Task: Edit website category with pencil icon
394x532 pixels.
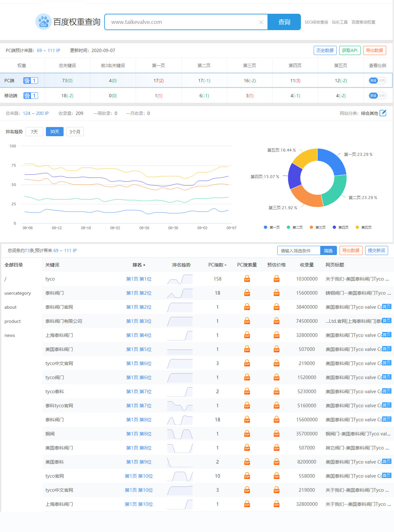Action: 383,113
